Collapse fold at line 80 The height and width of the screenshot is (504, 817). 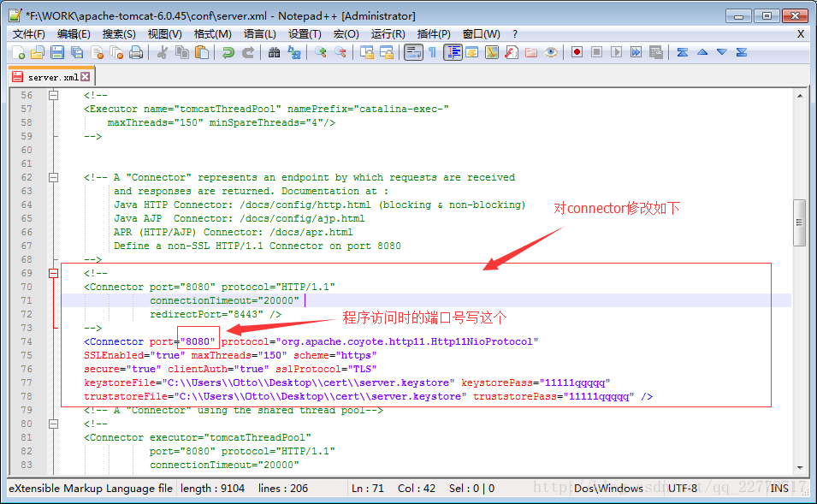point(53,424)
